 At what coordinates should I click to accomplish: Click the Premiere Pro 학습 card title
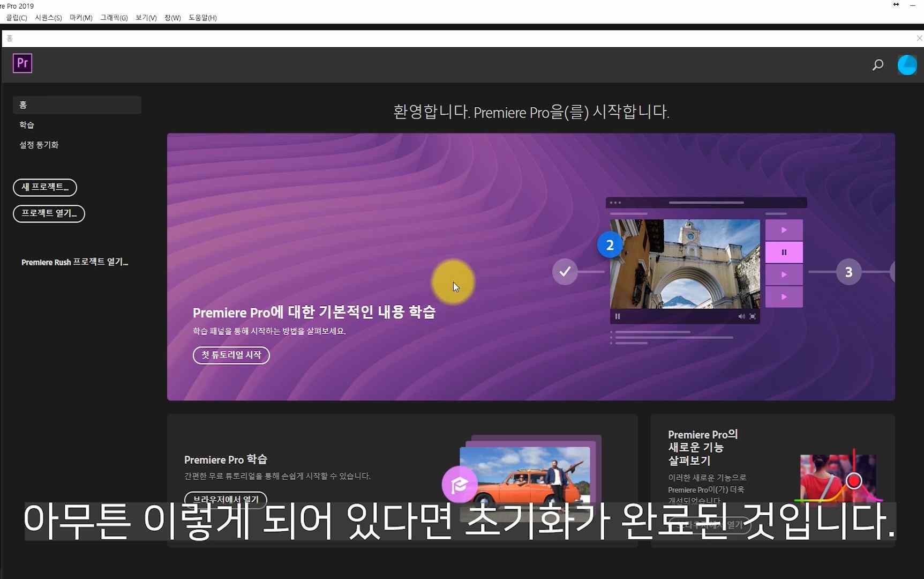pos(226,459)
